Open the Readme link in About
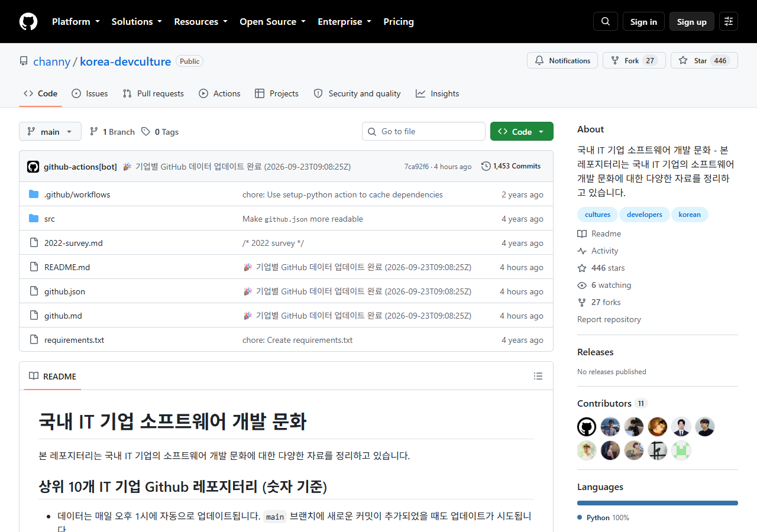Screen dimensions: 757x532 pyautogui.click(x=599, y=233)
